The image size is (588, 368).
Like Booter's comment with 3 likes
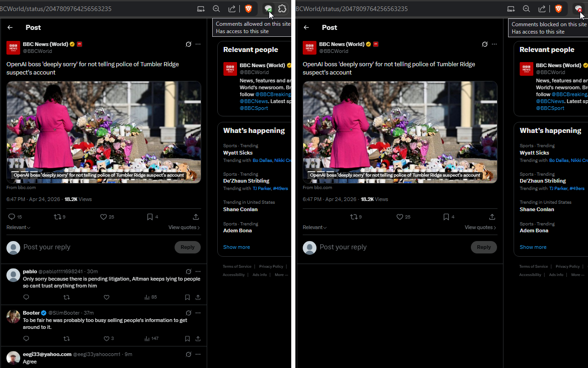click(x=108, y=339)
